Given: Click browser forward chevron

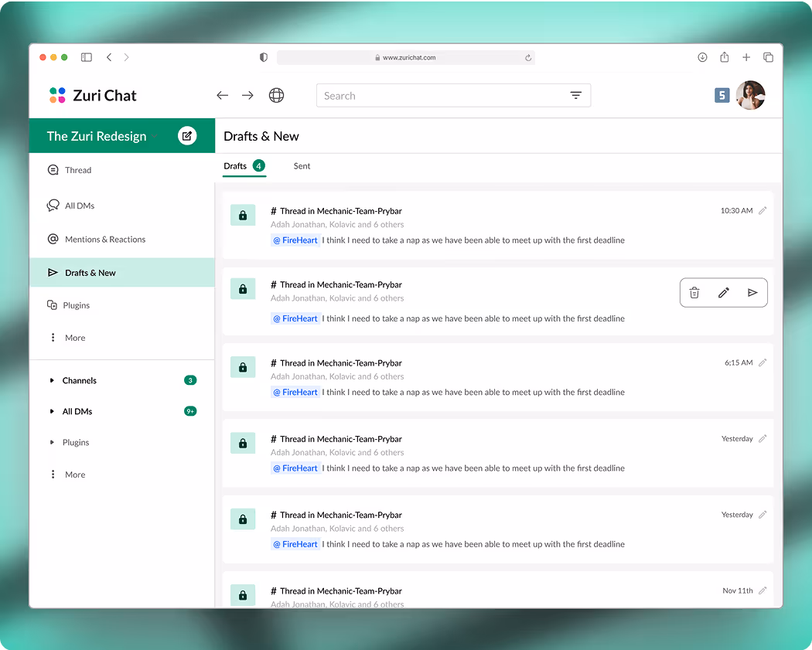Looking at the screenshot, I should 126,57.
